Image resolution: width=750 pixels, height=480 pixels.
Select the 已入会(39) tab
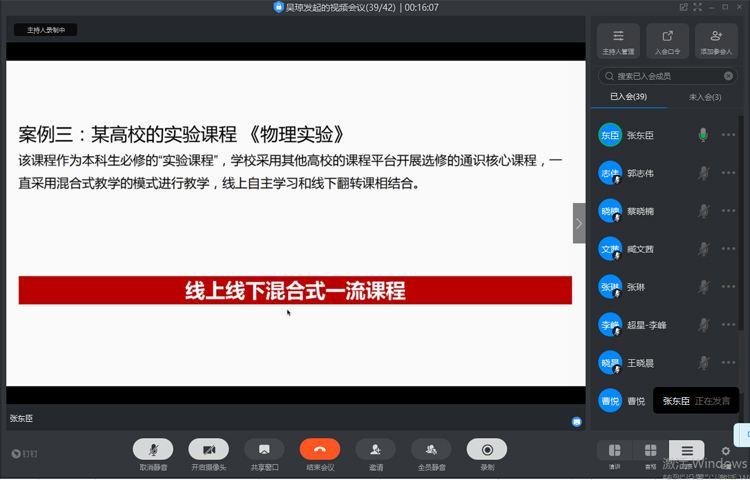click(628, 97)
